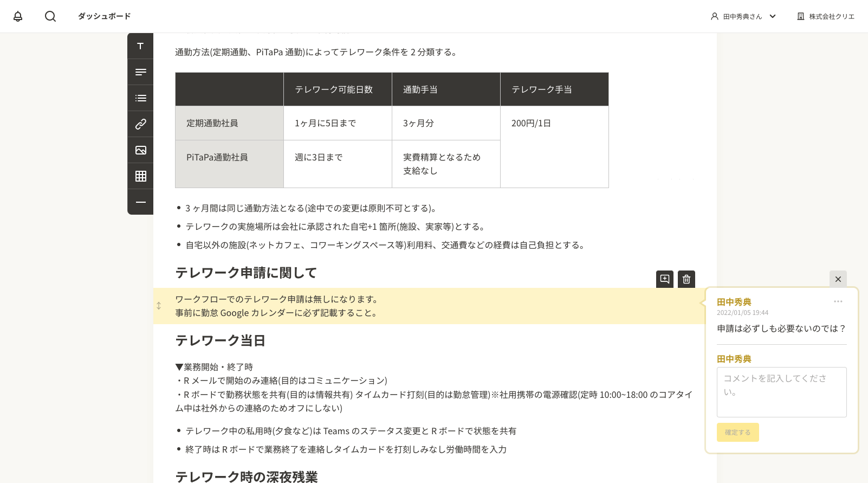Click the PiTaPa通勤社員 row label
868x483 pixels.
pos(229,164)
